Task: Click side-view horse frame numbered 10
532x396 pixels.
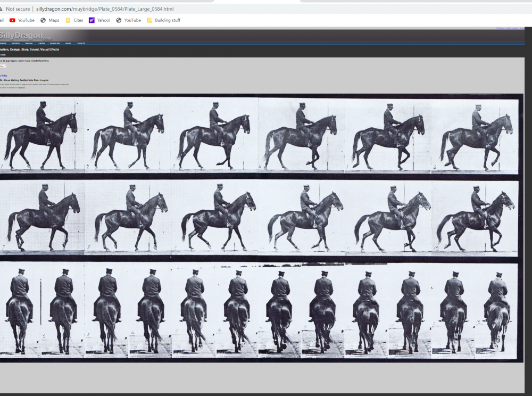Action: click(x=301, y=217)
